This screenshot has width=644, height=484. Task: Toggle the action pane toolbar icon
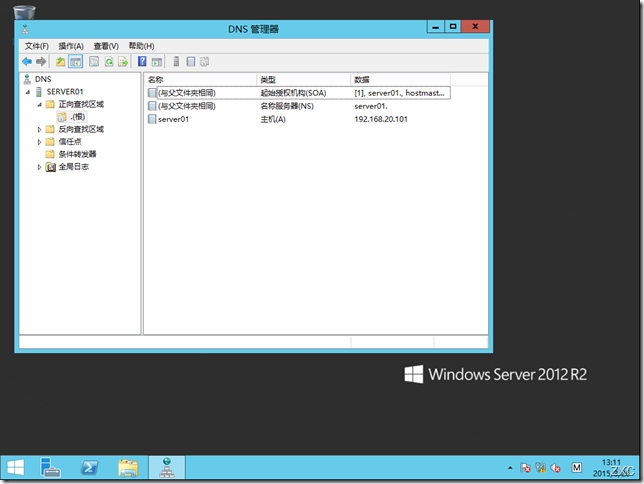tap(156, 62)
